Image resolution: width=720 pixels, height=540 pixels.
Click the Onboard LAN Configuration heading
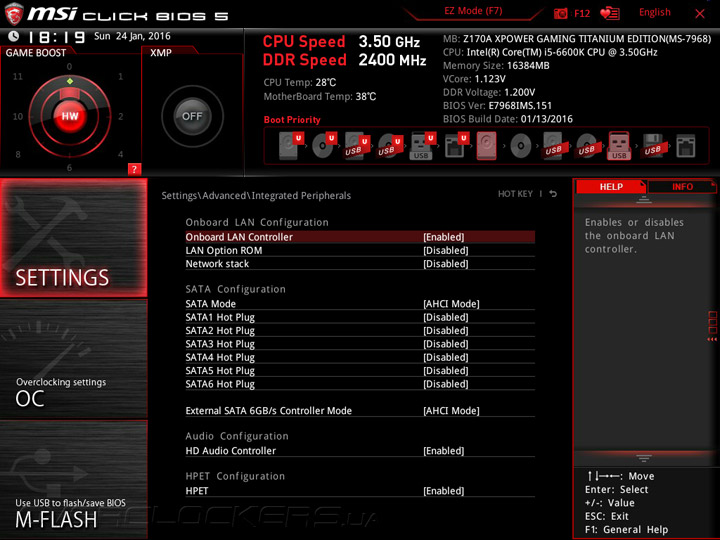[257, 222]
